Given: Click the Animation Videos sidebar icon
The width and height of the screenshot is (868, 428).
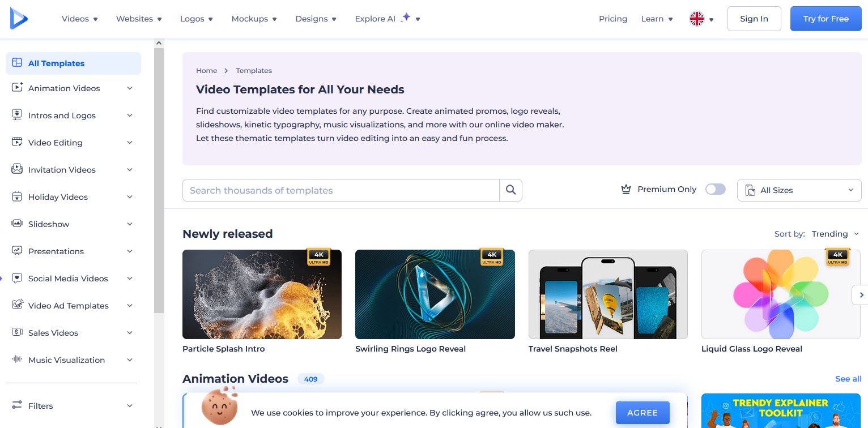Looking at the screenshot, I should point(18,88).
